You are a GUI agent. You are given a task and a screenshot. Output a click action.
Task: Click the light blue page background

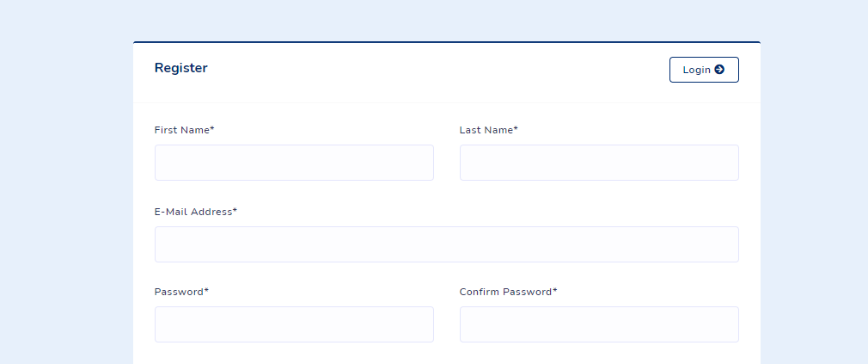pyautogui.click(x=66, y=182)
